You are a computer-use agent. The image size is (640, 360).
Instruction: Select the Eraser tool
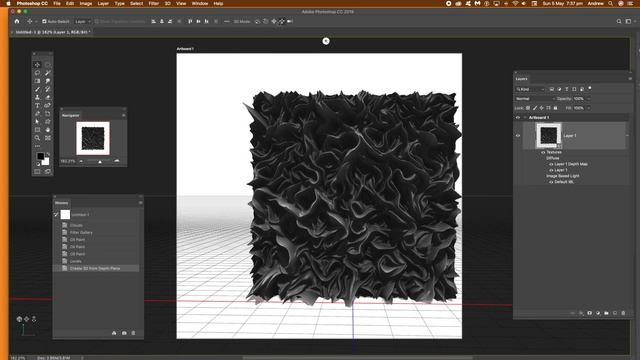point(48,97)
